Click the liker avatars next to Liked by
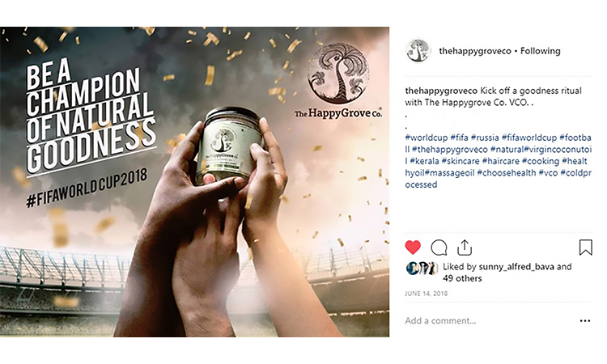 [422, 269]
